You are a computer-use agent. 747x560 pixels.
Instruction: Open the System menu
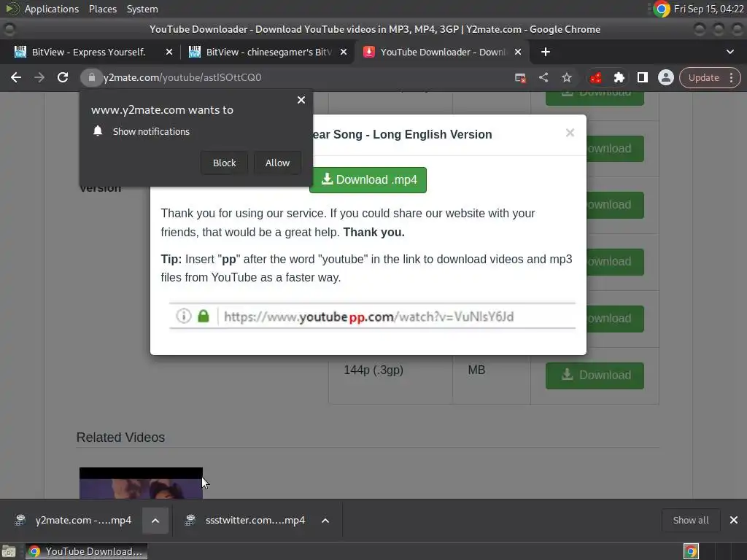pos(142,9)
